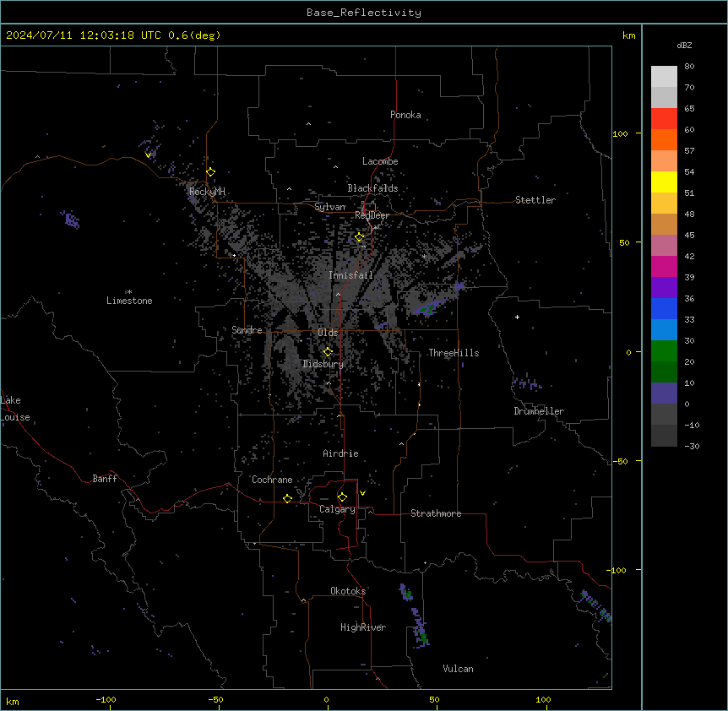728x711 pixels.
Task: Click the 45 value on the dBZ scale
Action: click(x=689, y=236)
